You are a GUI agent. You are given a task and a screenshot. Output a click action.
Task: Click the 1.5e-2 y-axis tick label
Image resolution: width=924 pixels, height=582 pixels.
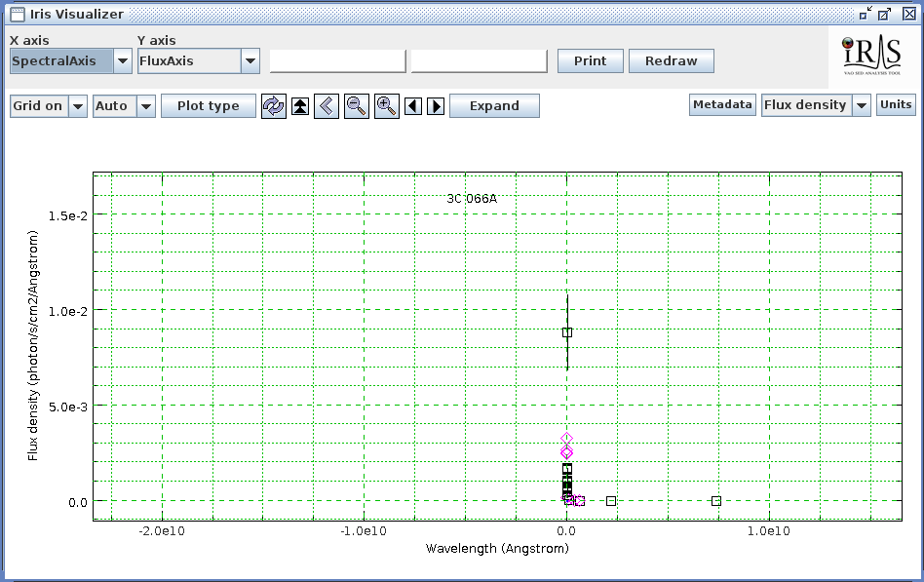(67, 215)
